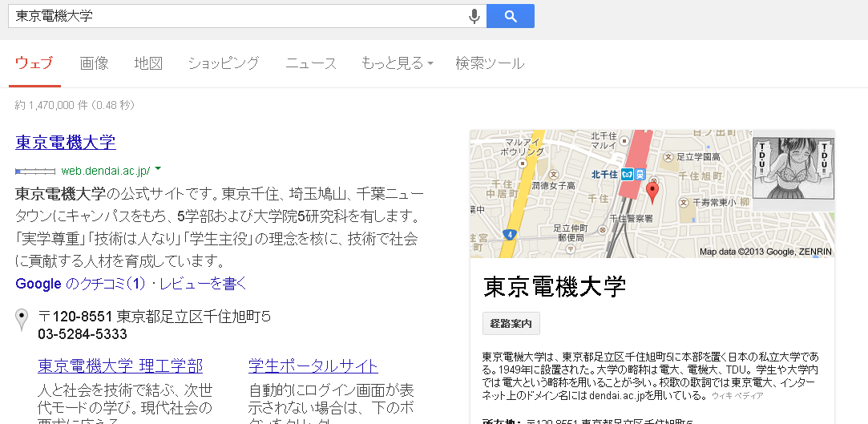The image size is (868, 424).
Task: Click the 足立学園高 school marker on map
Action: (667, 156)
